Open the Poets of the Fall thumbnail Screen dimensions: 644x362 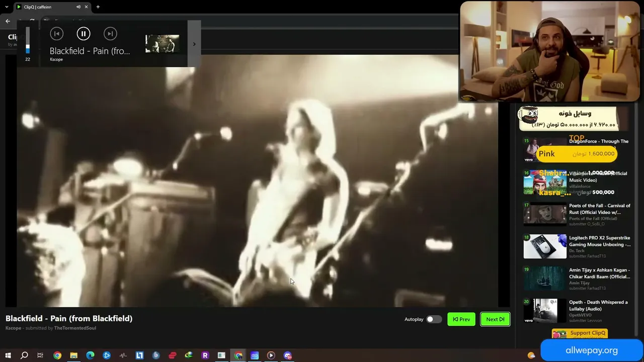pos(545,214)
